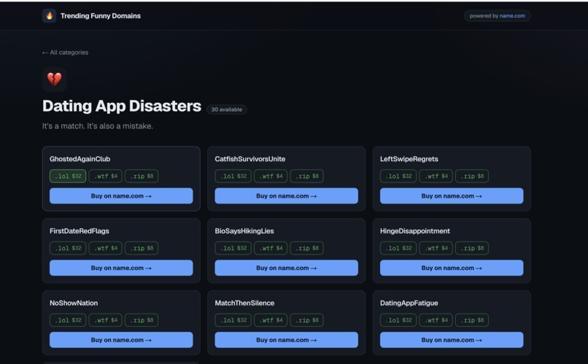Image resolution: width=588 pixels, height=364 pixels.
Task: Select .wtf $4 for FirstDateRedFlags
Action: [105, 248]
